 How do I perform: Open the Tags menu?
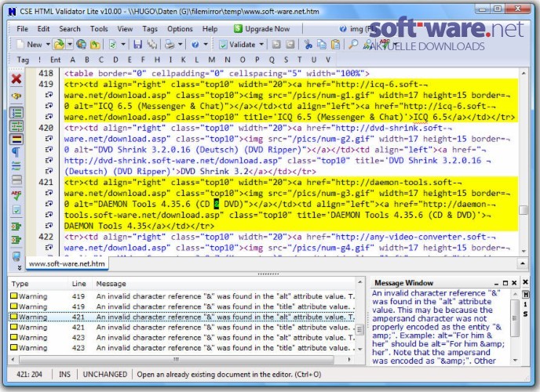click(x=150, y=29)
